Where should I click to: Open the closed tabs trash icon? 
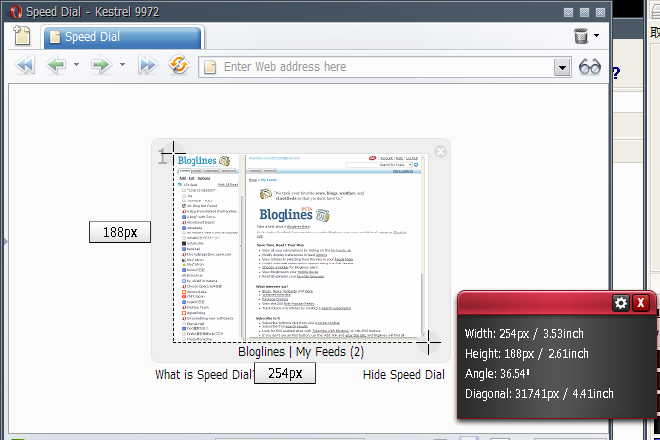pyautogui.click(x=581, y=36)
